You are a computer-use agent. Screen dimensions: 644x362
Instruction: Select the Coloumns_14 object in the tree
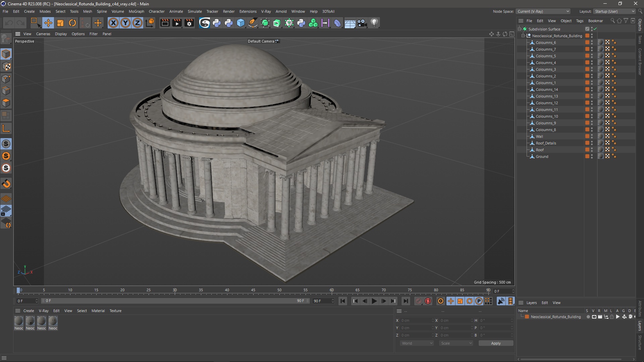point(547,89)
